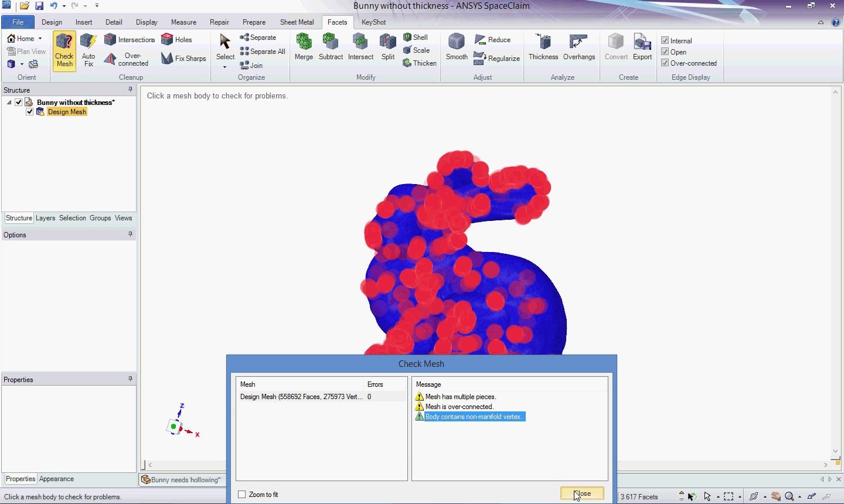Select the Design Mesh row in the Check Mesh list
The width and height of the screenshot is (844, 504).
coord(321,397)
